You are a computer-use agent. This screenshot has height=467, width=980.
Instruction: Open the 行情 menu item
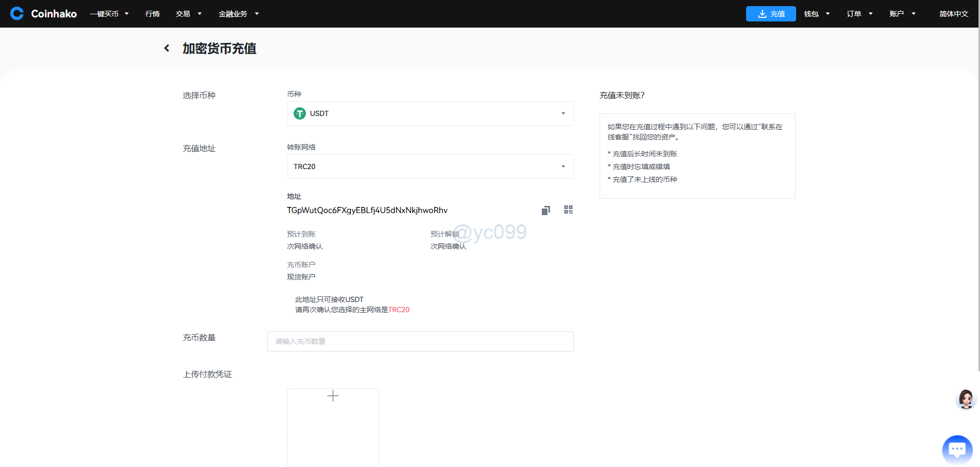152,14
